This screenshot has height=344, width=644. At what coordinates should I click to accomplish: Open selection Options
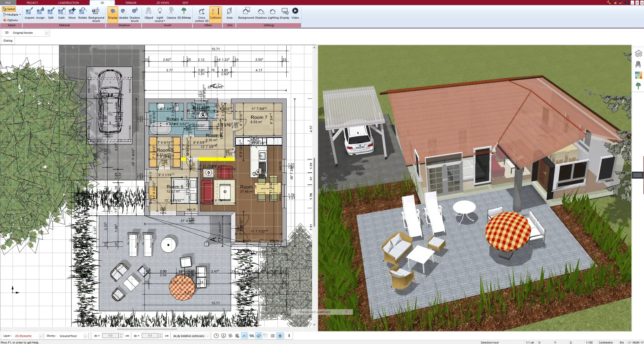[x=10, y=20]
